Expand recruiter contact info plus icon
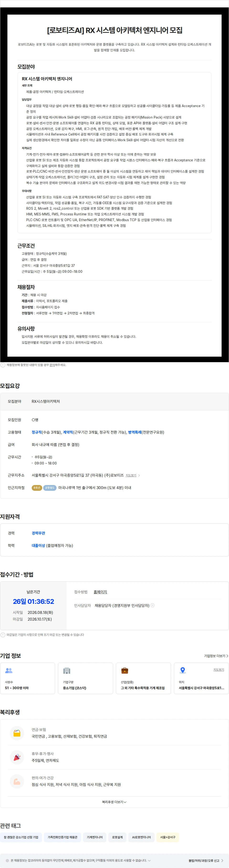229x868 pixels. tap(152, 605)
